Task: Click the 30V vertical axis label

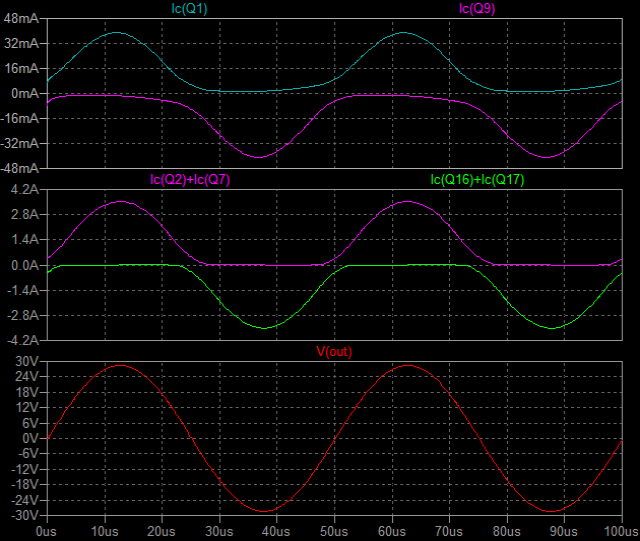Action: coord(24,361)
